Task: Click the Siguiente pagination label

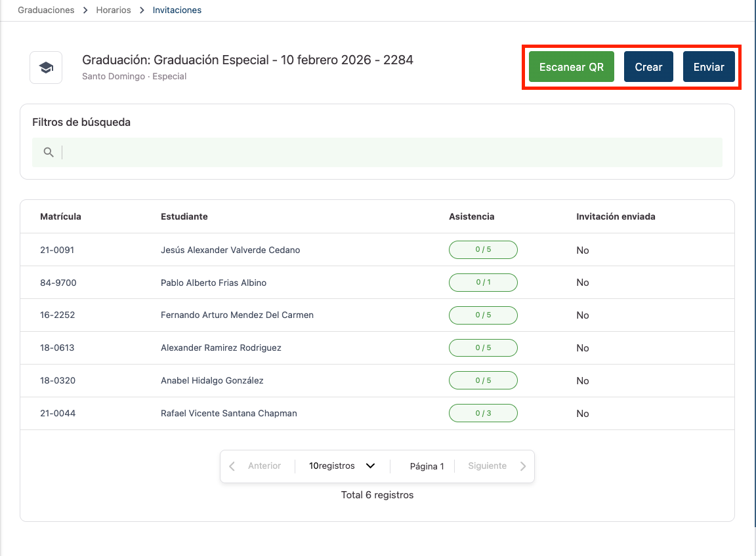Action: (487, 466)
